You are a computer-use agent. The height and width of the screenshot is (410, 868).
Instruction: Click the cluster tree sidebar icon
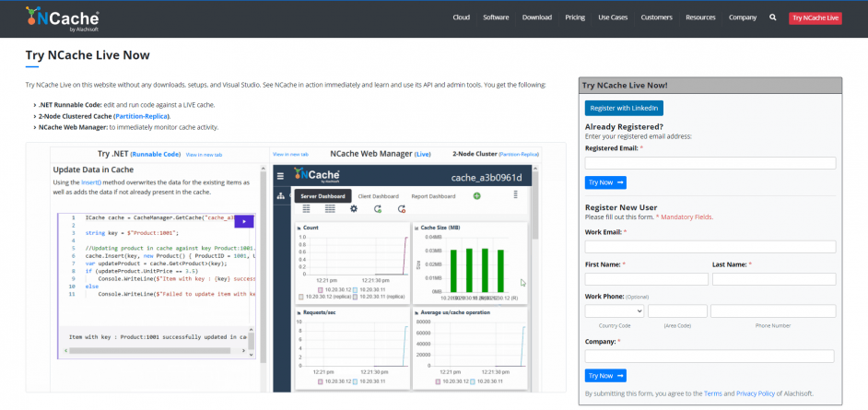click(x=280, y=196)
